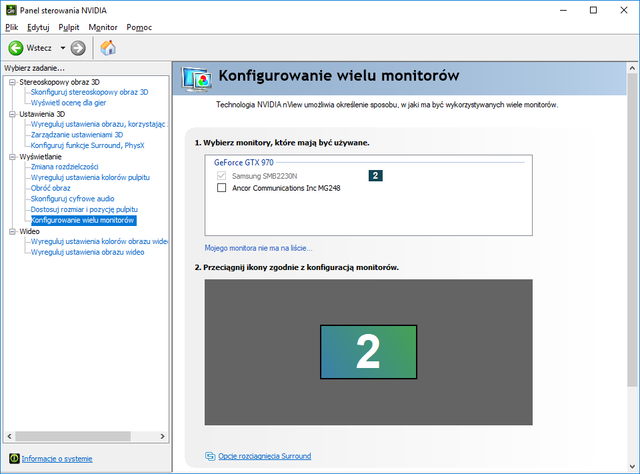Viewport: 640px width, 474px height.
Task: Click main pane scroll up arrow
Action: pos(632,68)
